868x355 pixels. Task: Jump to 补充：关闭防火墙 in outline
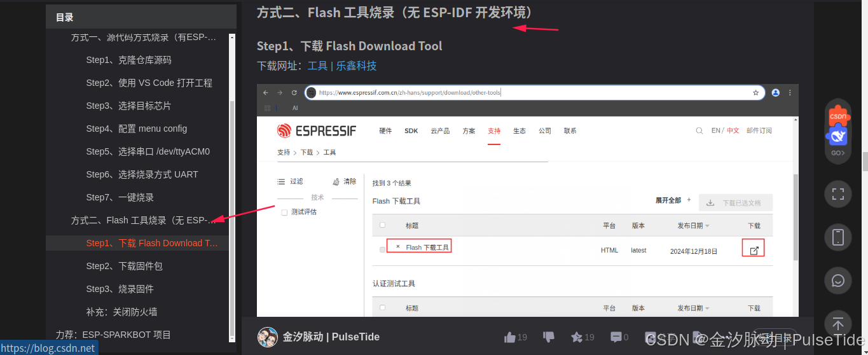(121, 312)
